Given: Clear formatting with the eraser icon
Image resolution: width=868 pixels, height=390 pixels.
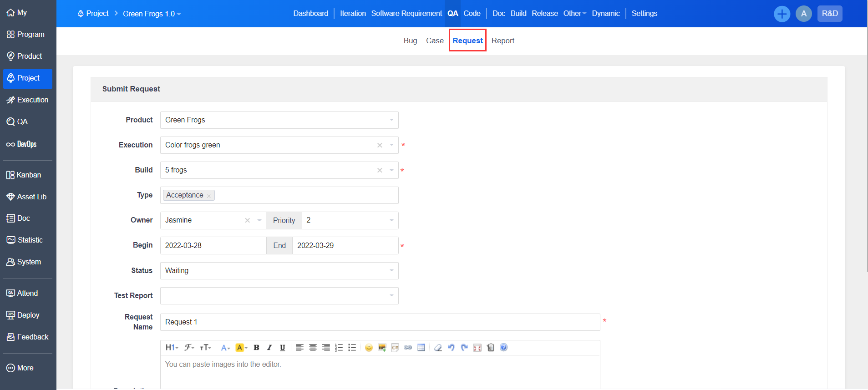Looking at the screenshot, I should pyautogui.click(x=438, y=348).
